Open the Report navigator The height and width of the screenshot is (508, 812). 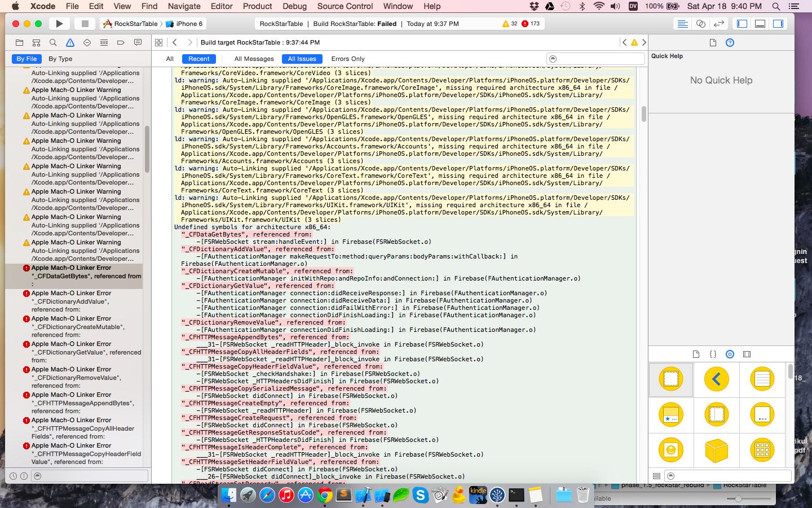[138, 42]
